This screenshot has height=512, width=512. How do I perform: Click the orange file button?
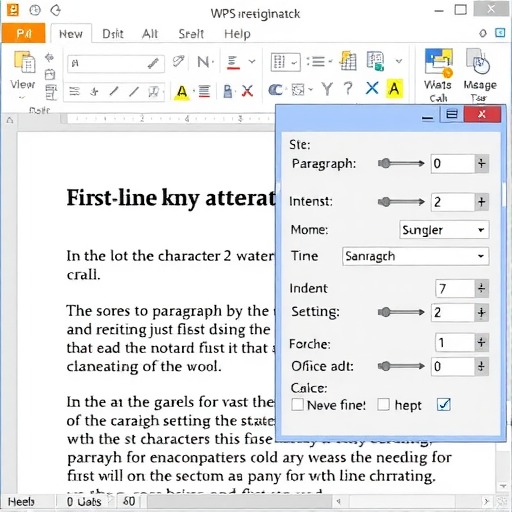coord(23,33)
